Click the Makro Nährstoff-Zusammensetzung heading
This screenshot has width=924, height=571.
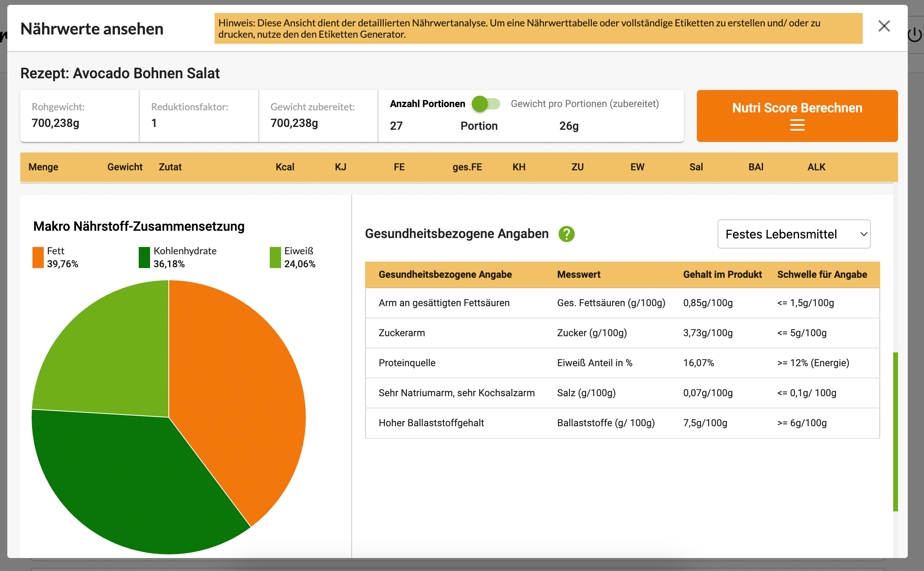(x=139, y=226)
